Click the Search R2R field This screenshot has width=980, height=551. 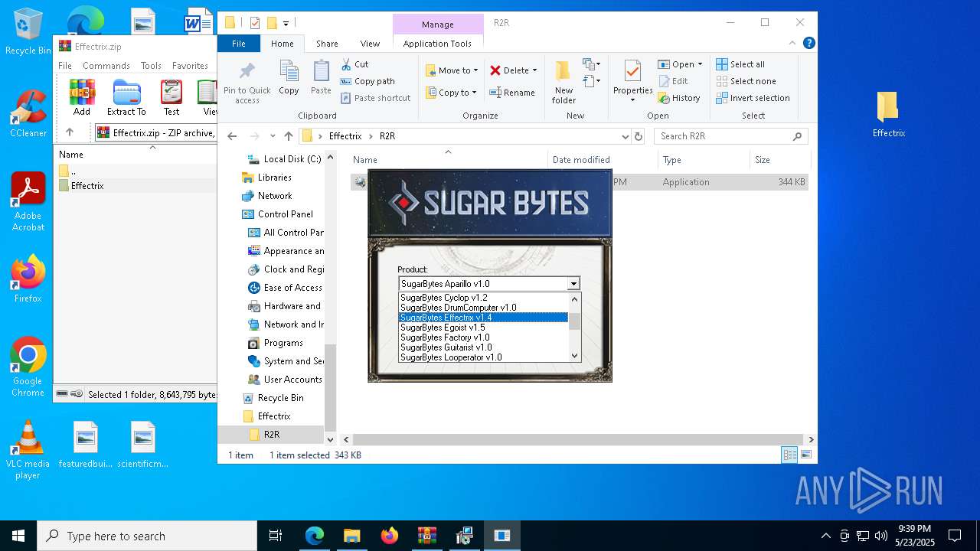point(730,136)
